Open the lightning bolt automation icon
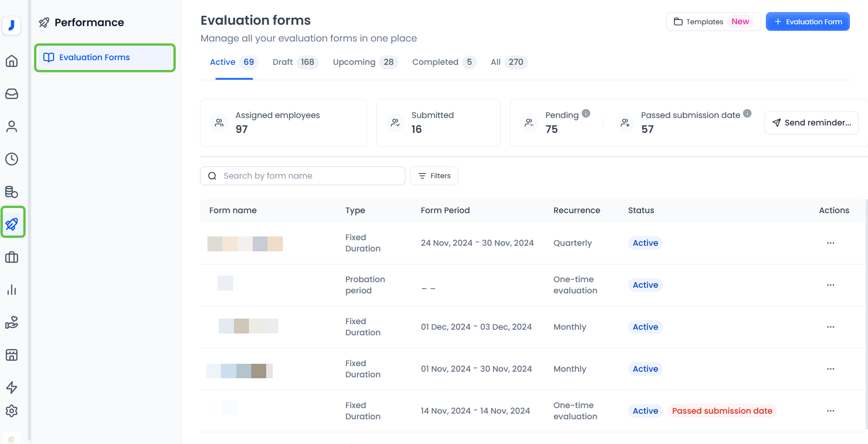The width and height of the screenshot is (868, 444). [x=12, y=387]
